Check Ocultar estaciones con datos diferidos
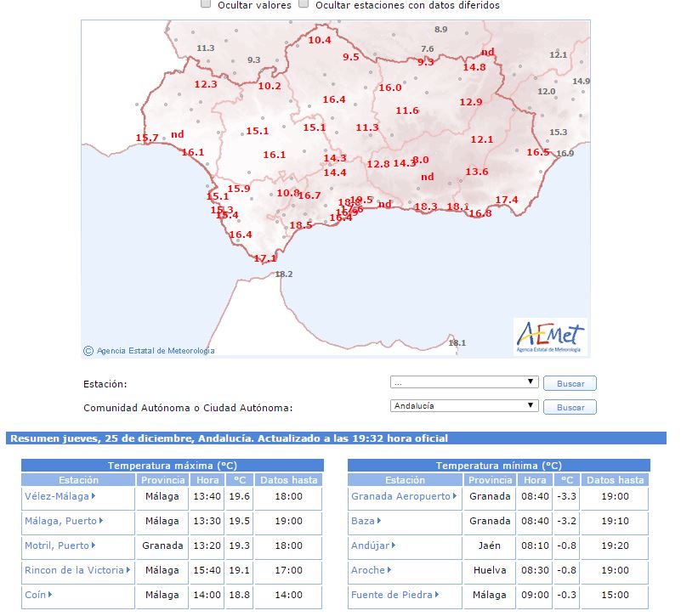681x616 pixels. [x=304, y=4]
